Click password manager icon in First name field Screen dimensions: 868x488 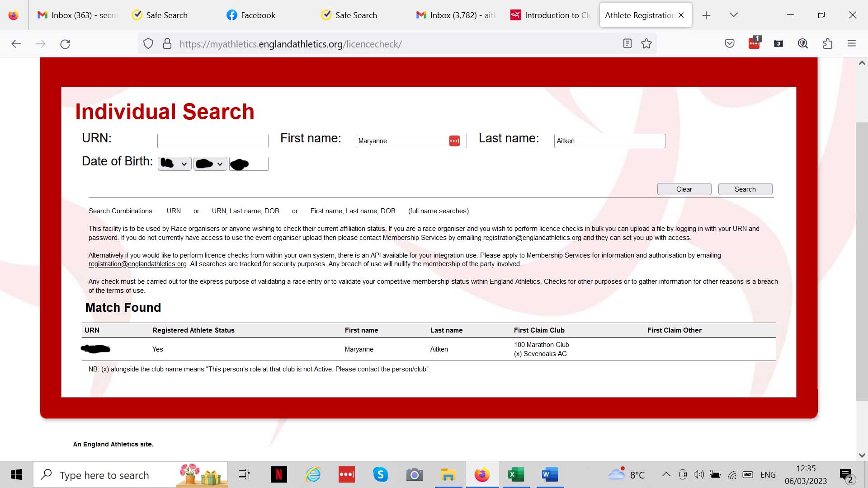click(454, 141)
